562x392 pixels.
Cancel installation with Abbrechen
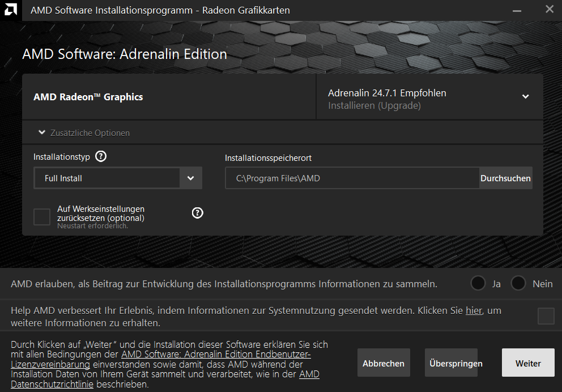[x=384, y=363]
